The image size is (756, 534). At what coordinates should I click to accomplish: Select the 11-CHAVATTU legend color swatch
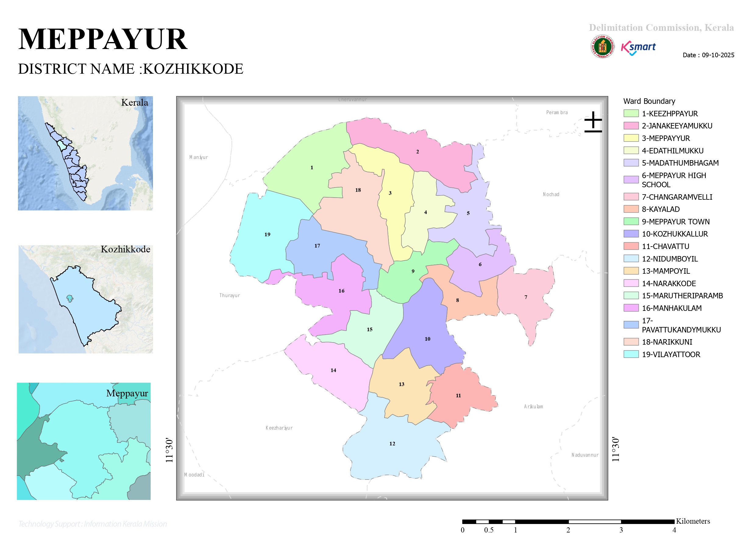pyautogui.click(x=631, y=246)
